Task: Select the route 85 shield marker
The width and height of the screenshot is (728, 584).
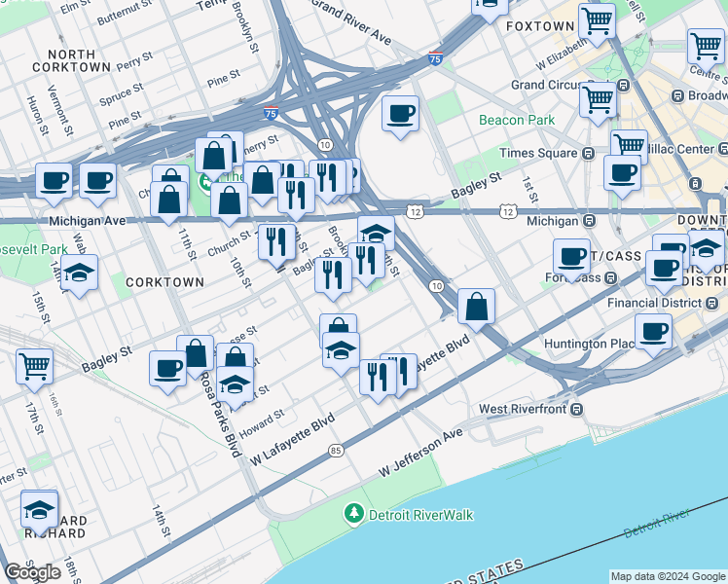Action: [336, 451]
